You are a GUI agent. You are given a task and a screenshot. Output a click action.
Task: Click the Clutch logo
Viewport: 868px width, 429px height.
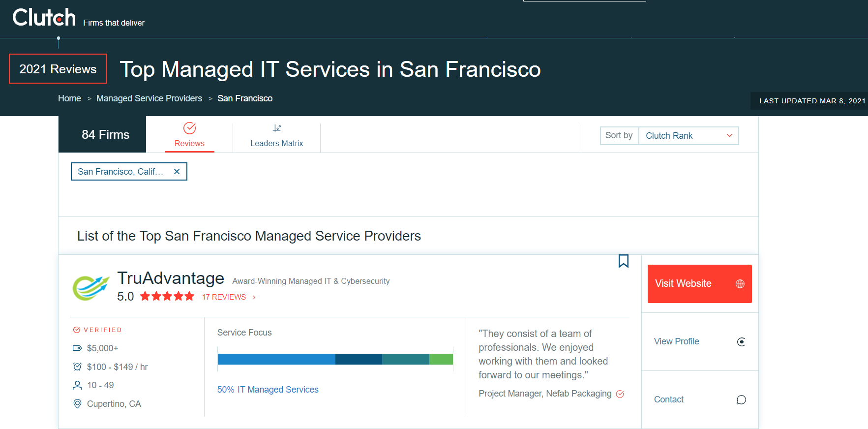coord(44,18)
